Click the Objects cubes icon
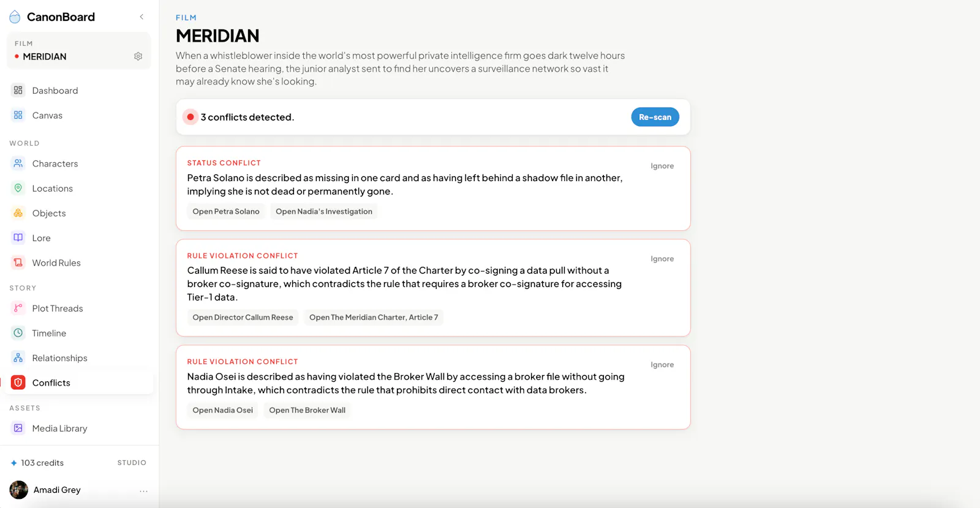The width and height of the screenshot is (980, 508). coord(18,213)
